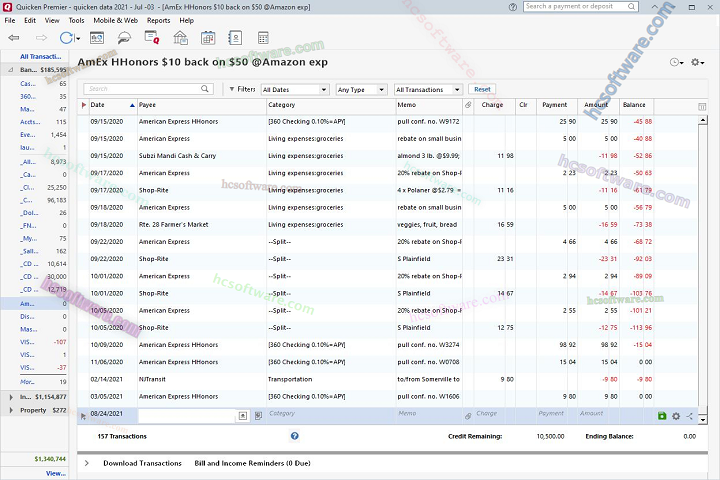The width and height of the screenshot is (720, 480).
Task: Sort the register by the Date column header
Action: (112, 105)
